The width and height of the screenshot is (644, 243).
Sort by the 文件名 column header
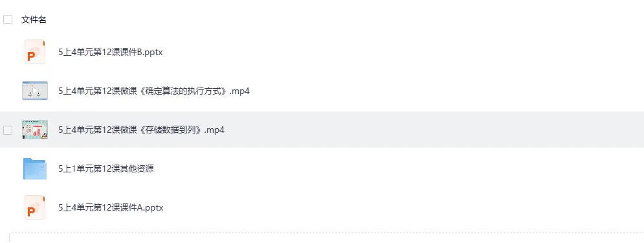click(x=34, y=19)
